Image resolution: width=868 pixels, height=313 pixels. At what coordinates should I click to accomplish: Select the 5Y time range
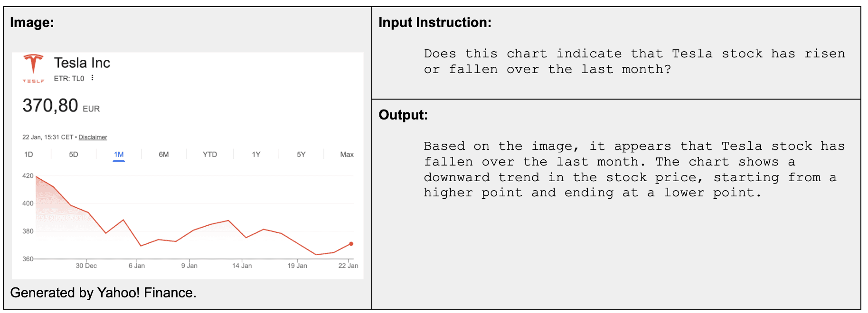pos(301,154)
